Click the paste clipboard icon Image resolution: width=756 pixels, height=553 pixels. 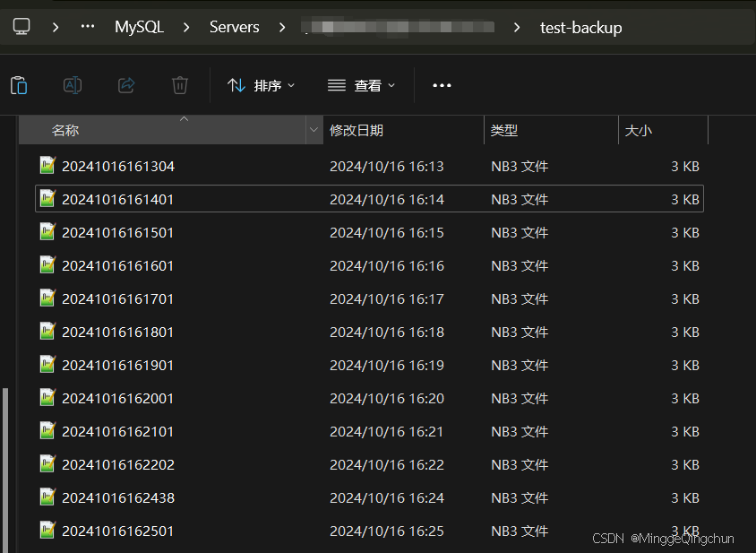coord(19,85)
